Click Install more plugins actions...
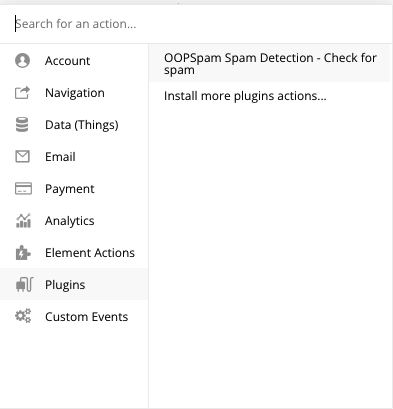Image resolution: width=393 pixels, height=409 pixels. (x=245, y=96)
